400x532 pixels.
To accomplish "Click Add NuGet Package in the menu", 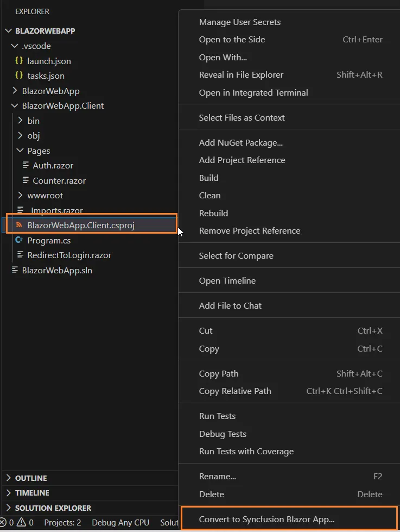I will (241, 142).
